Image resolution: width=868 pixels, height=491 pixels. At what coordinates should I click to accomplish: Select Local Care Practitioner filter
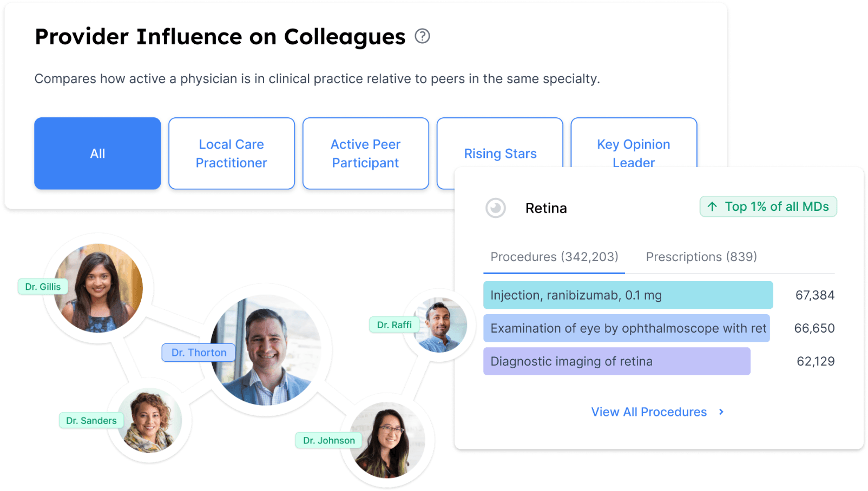(x=231, y=154)
